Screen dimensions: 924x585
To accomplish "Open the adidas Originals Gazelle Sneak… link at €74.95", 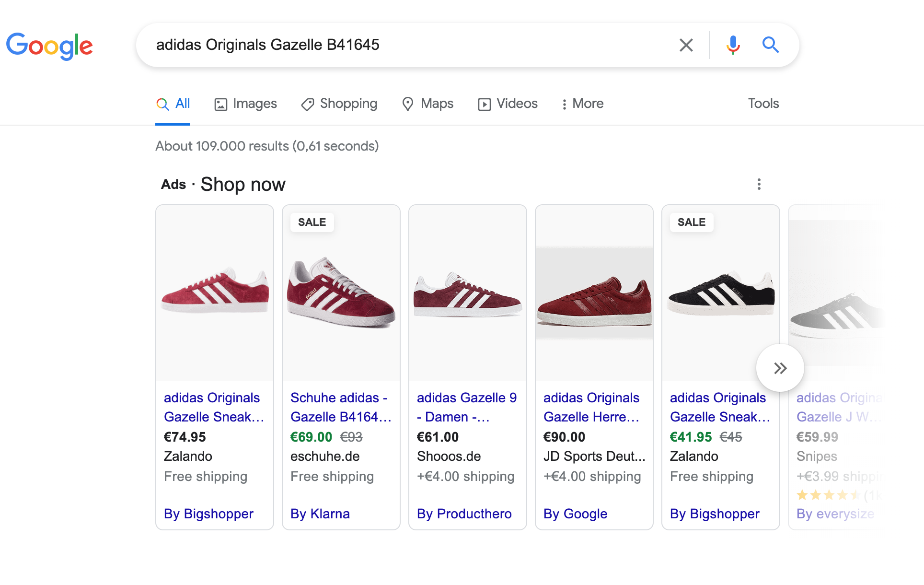I will click(x=214, y=407).
